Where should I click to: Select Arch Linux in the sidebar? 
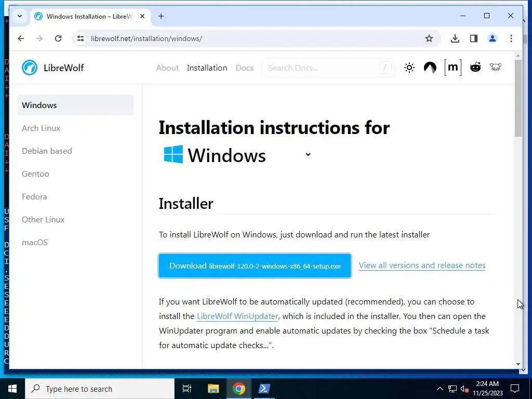(x=41, y=128)
